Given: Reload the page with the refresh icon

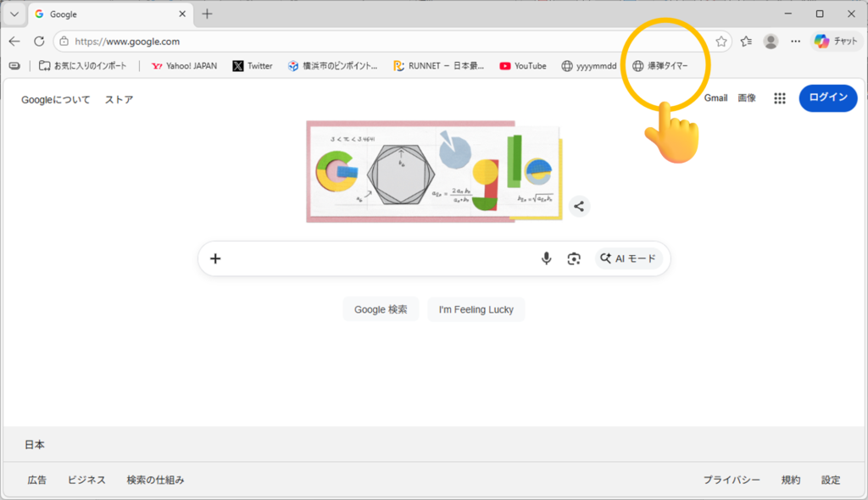Looking at the screenshot, I should pyautogui.click(x=39, y=41).
